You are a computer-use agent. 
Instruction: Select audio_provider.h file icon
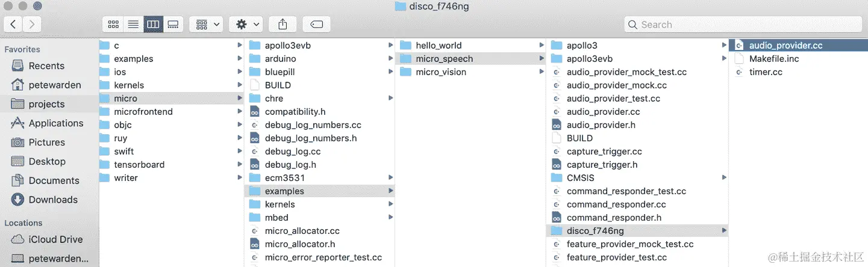click(x=556, y=124)
